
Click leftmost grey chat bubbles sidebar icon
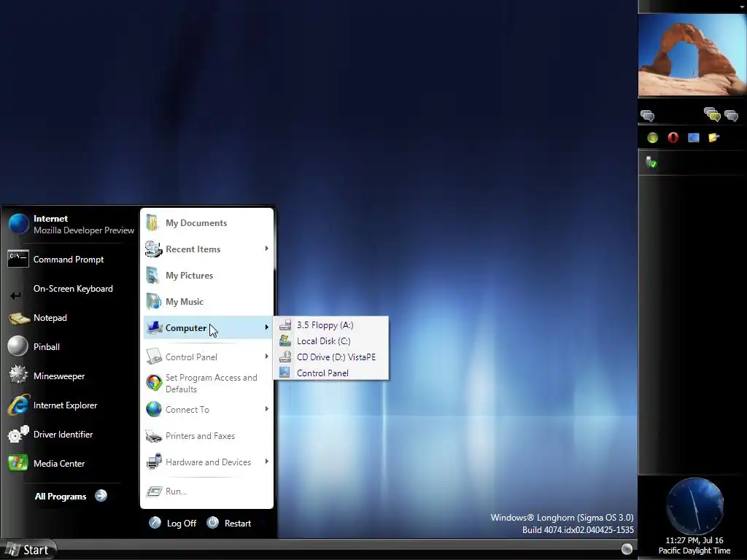pos(647,115)
